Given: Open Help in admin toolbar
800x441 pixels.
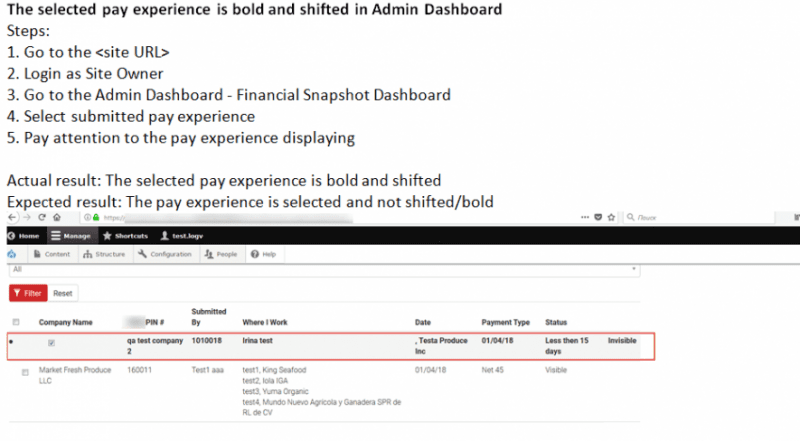Looking at the screenshot, I should 263,254.
